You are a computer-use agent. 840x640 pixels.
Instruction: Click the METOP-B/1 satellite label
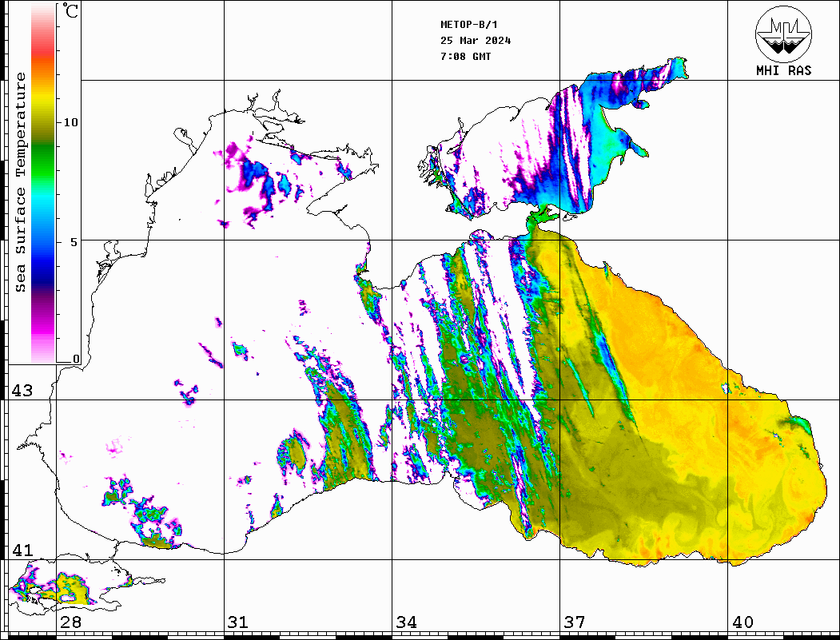click(x=468, y=25)
